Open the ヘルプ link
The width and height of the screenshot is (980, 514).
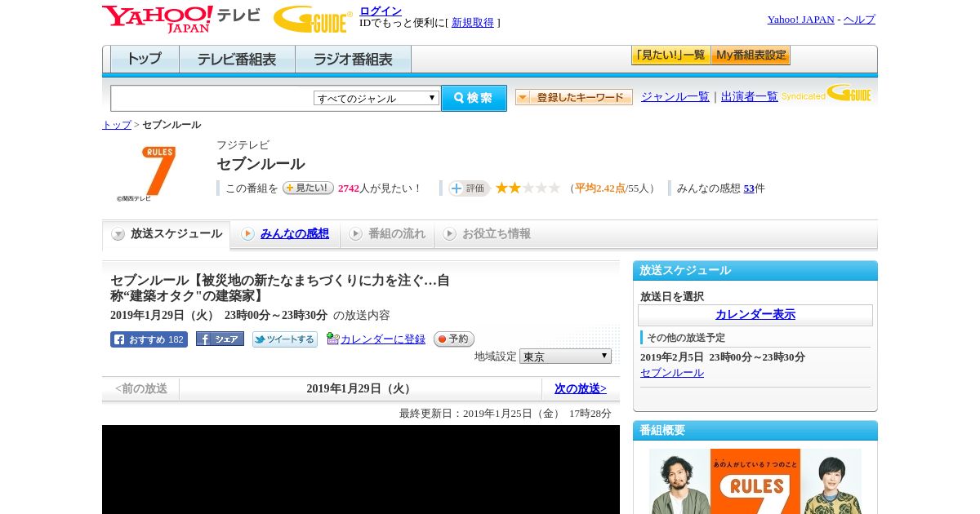point(859,20)
